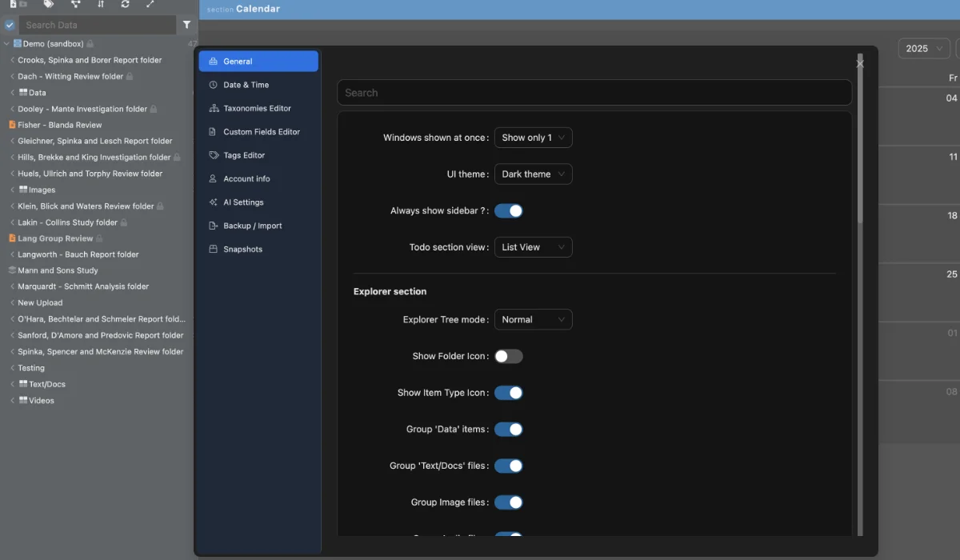The width and height of the screenshot is (960, 560).
Task: Click the lock icon on Lakin - Collins Study folder
Action: (124, 222)
